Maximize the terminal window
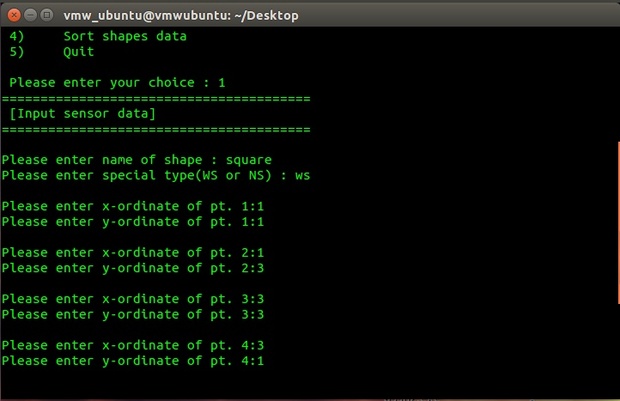Viewport: 620px width, 401px height. [47, 15]
